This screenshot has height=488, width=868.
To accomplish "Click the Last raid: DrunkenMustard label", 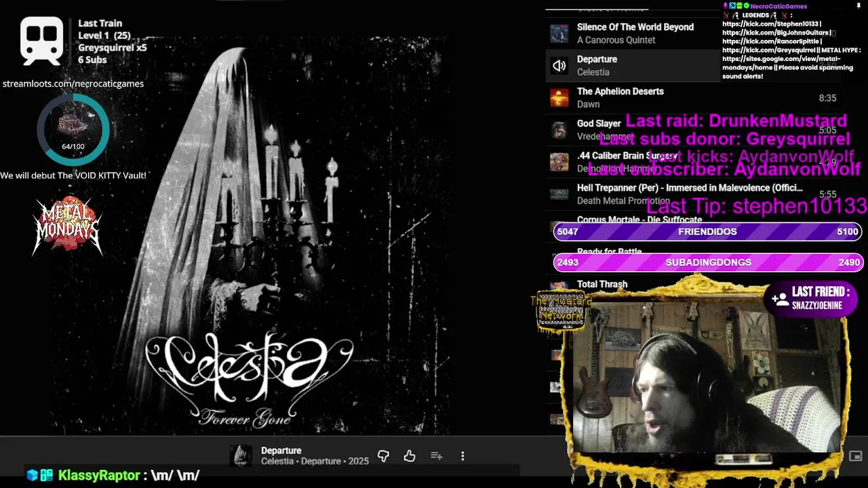I will click(736, 121).
